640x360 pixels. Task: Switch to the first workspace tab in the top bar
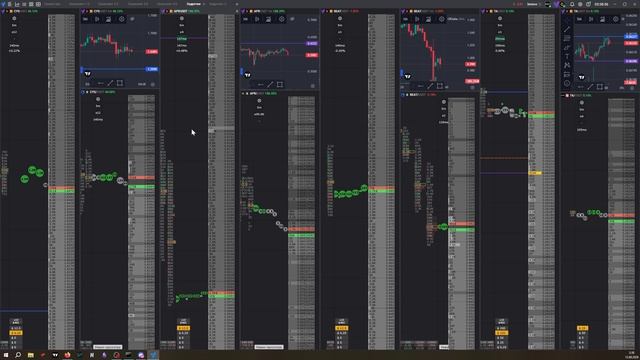52,4
